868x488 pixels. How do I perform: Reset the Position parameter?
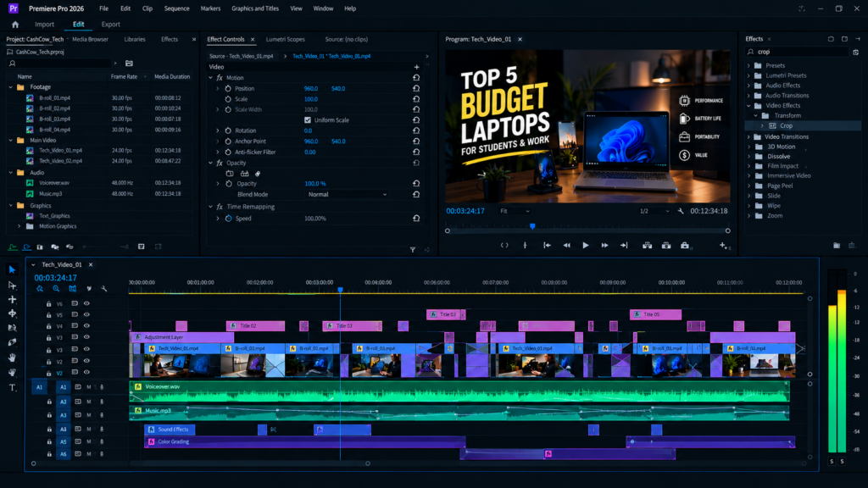pyautogui.click(x=416, y=88)
